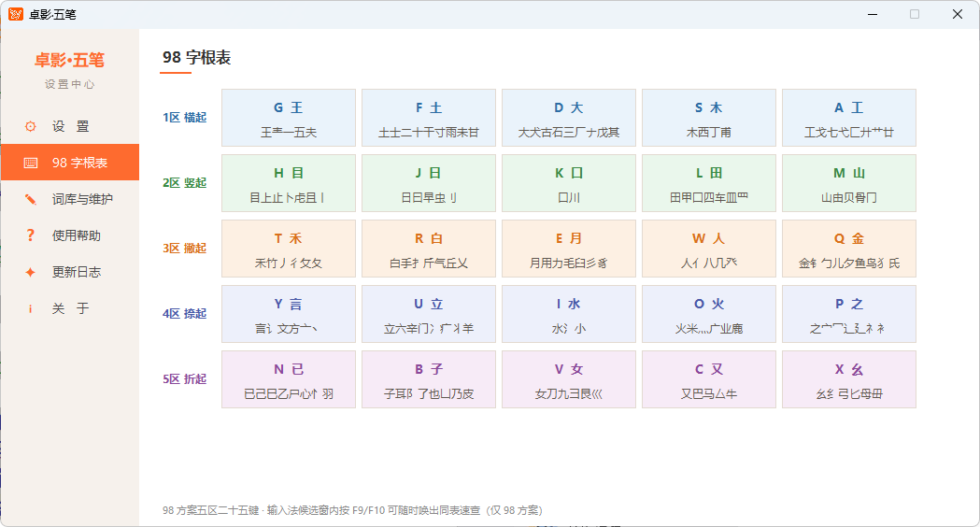980x527 pixels.
Task: Click the keyboard icon beside 98 字根表
Action: [30, 163]
